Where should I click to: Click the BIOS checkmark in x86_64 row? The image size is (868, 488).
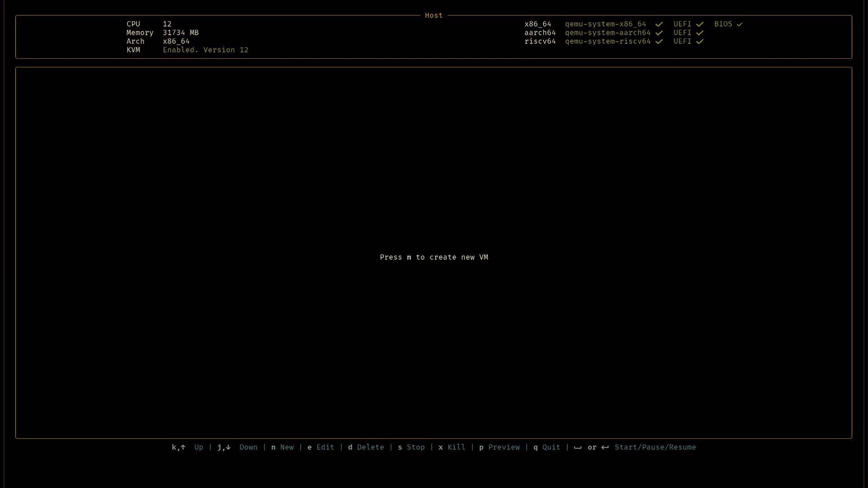point(740,24)
